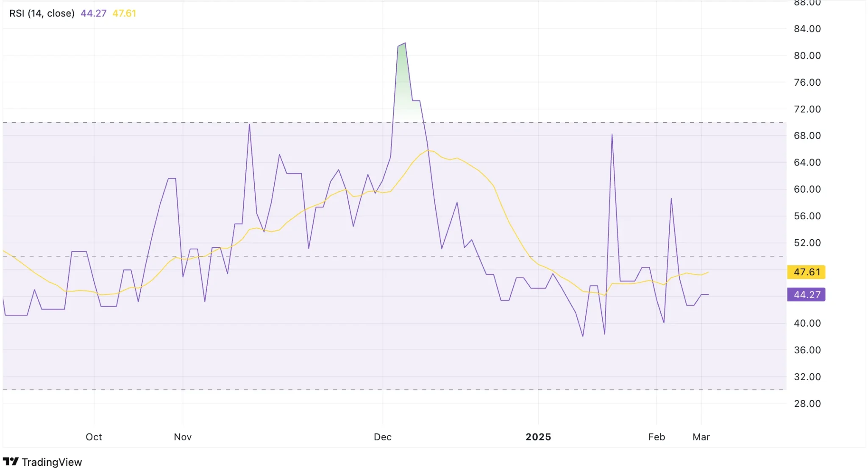The width and height of the screenshot is (868, 476).
Task: Click the 40.00 level on price scale
Action: point(807,323)
